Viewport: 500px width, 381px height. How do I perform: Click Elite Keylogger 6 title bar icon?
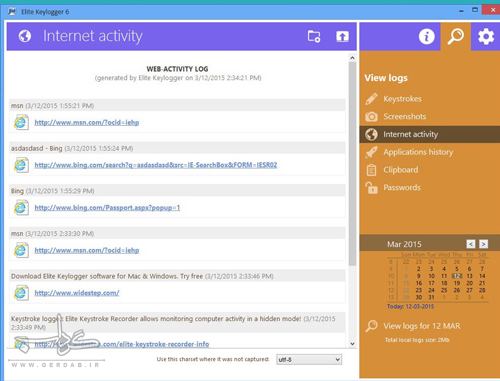point(12,12)
